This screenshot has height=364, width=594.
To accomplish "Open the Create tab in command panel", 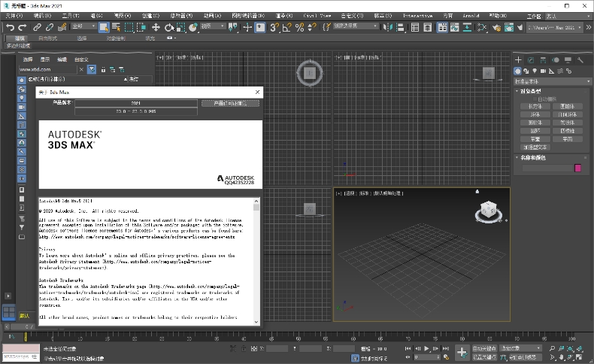I will tap(520, 60).
